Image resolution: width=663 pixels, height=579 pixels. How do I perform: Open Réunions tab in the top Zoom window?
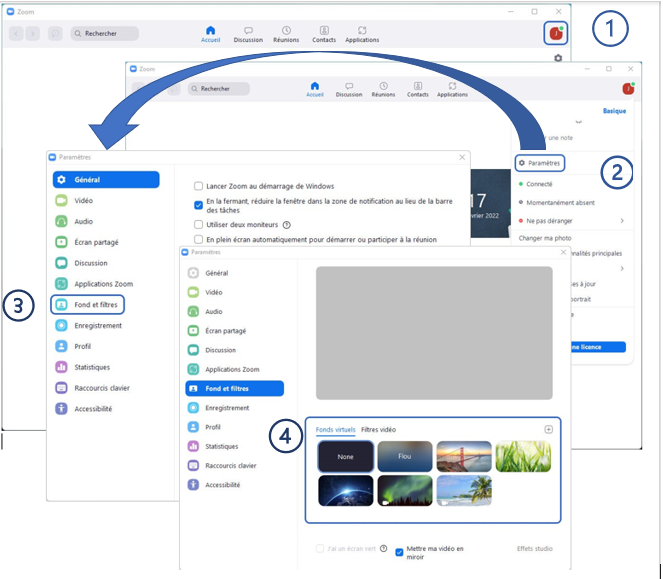pyautogui.click(x=286, y=34)
